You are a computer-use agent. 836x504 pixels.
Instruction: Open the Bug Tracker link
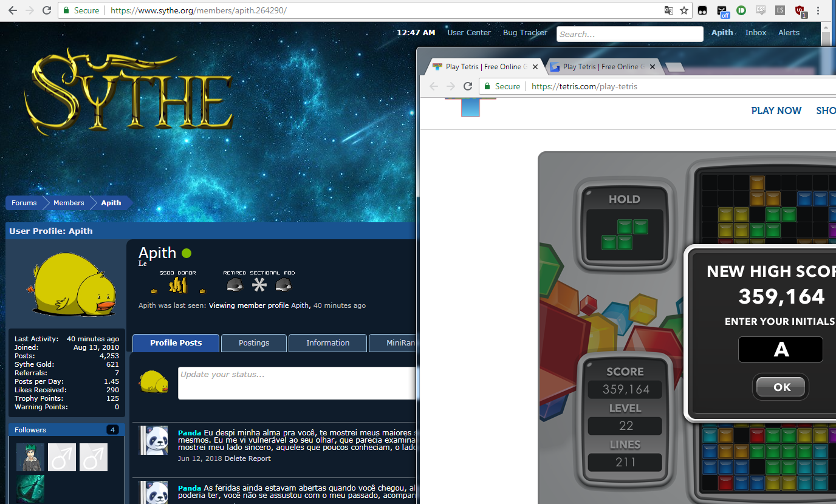point(525,33)
